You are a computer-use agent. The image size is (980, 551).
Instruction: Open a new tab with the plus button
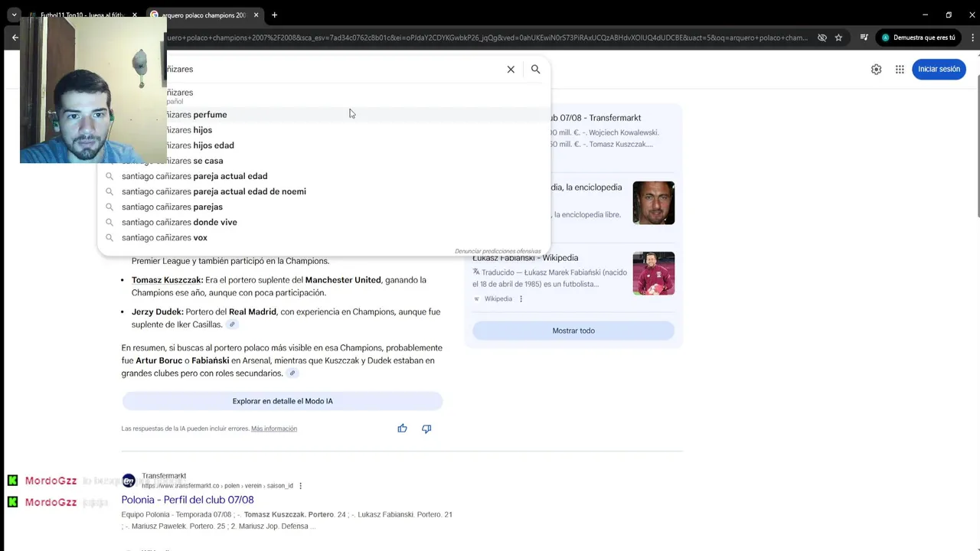[x=274, y=15]
